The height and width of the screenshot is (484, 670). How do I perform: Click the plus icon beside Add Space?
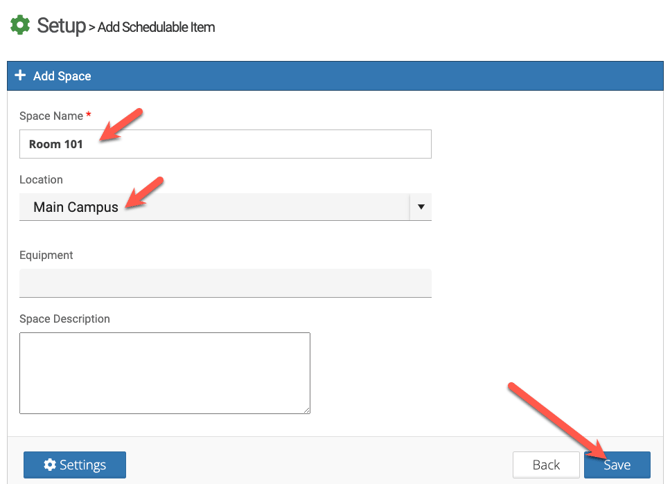20,76
